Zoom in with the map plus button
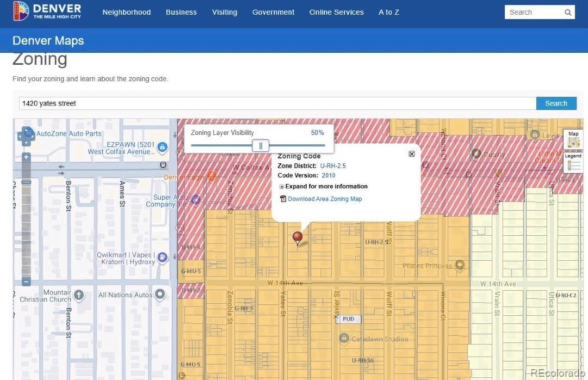This screenshot has width=588, height=380. tap(26, 157)
